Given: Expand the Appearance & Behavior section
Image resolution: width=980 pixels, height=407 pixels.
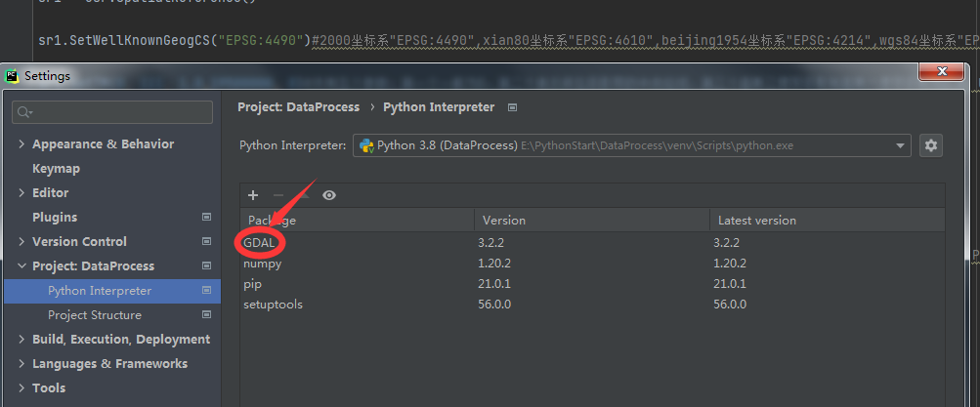Looking at the screenshot, I should point(21,144).
